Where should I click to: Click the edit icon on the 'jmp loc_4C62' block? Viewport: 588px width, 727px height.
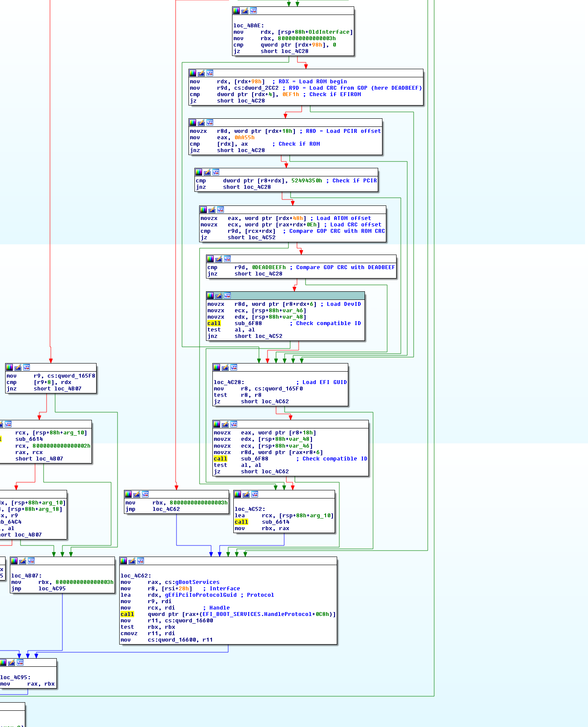click(x=137, y=494)
